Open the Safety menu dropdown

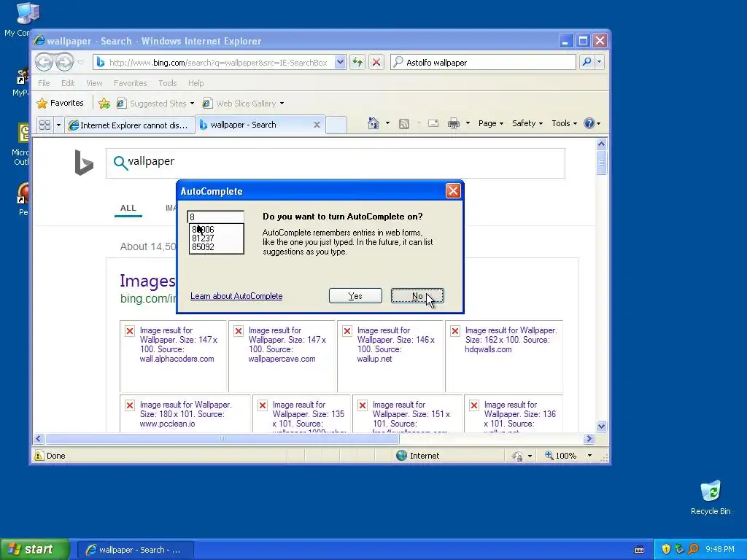527,123
